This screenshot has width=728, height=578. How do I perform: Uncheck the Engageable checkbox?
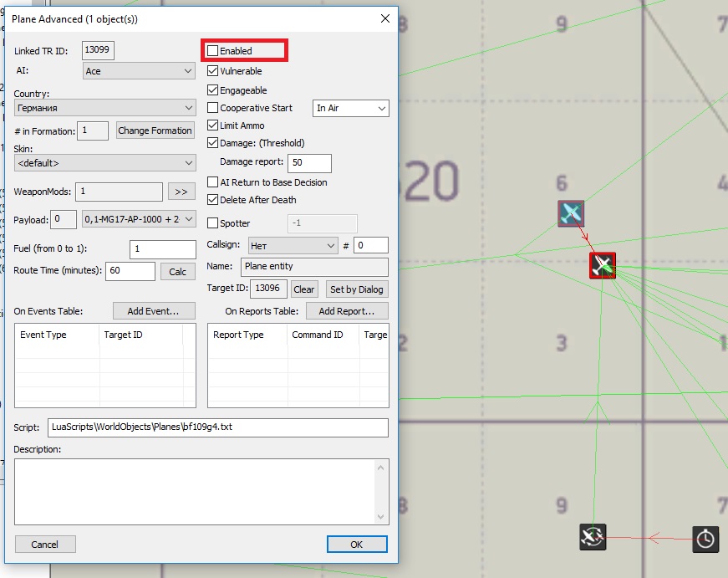point(212,90)
